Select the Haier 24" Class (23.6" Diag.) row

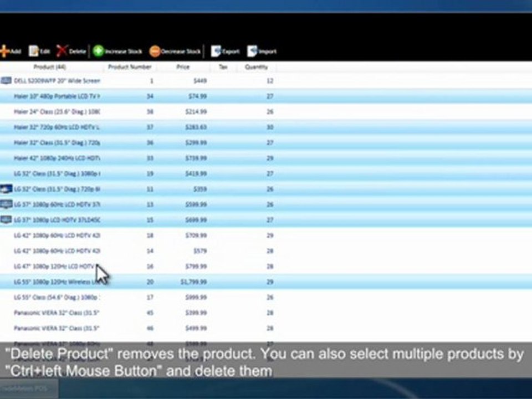click(x=266, y=111)
